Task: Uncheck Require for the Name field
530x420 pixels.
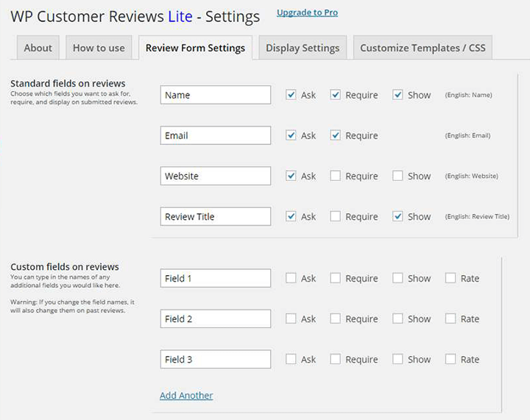Action: click(335, 95)
